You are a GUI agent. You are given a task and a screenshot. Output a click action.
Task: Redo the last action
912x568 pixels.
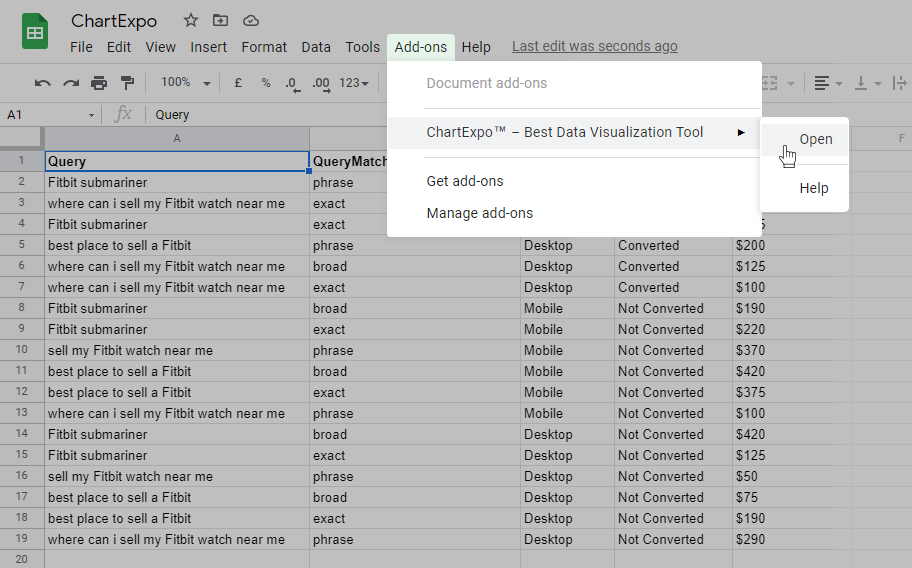[x=71, y=83]
